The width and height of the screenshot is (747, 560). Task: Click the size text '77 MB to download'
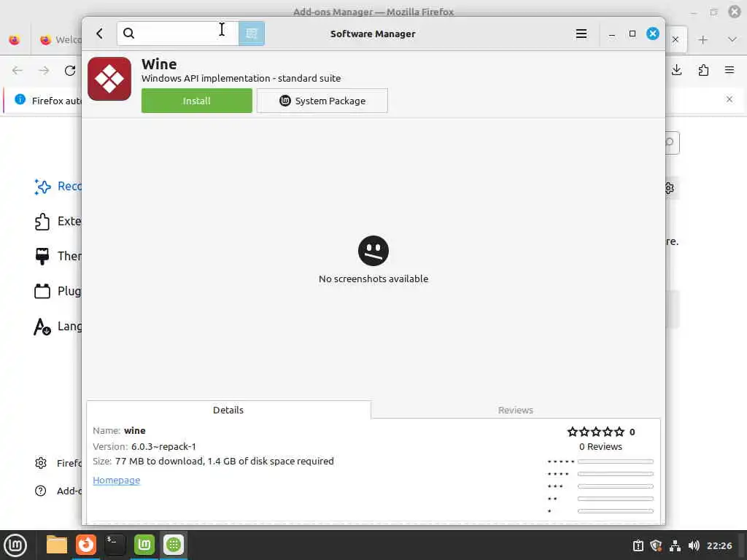[x=160, y=461]
